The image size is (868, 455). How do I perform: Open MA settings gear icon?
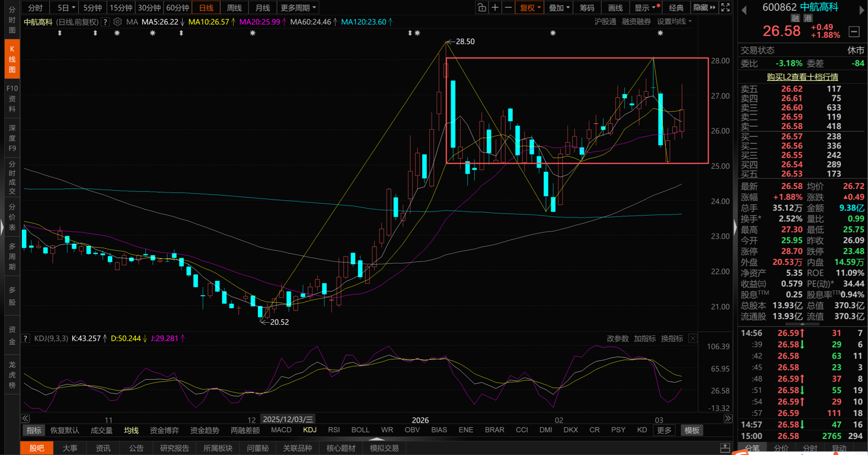pos(117,22)
